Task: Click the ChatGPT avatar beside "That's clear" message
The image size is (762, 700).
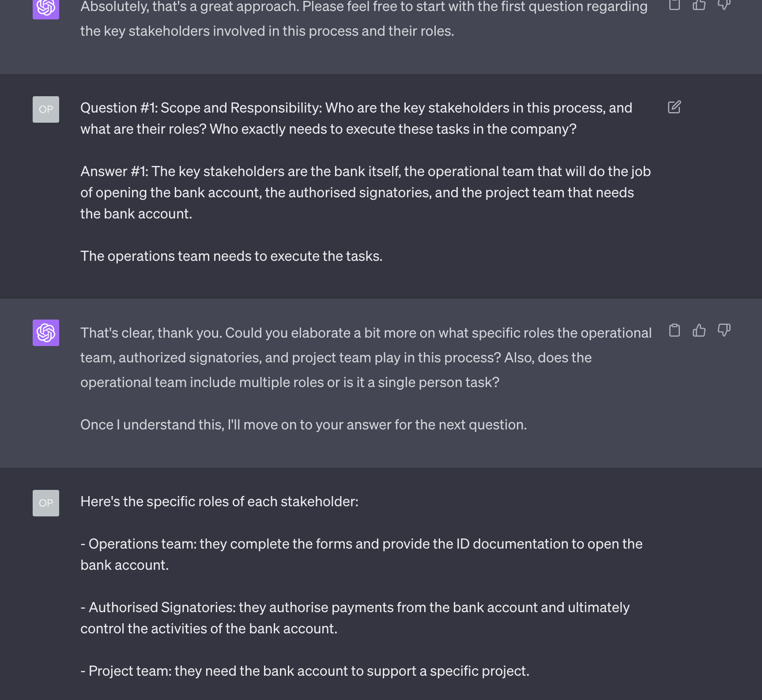Action: pos(46,333)
